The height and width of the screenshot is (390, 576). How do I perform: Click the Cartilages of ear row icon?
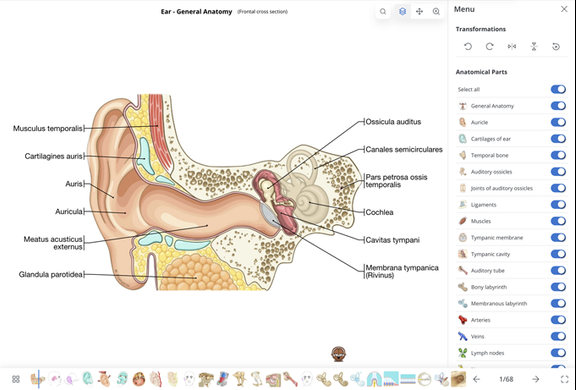pyautogui.click(x=462, y=139)
